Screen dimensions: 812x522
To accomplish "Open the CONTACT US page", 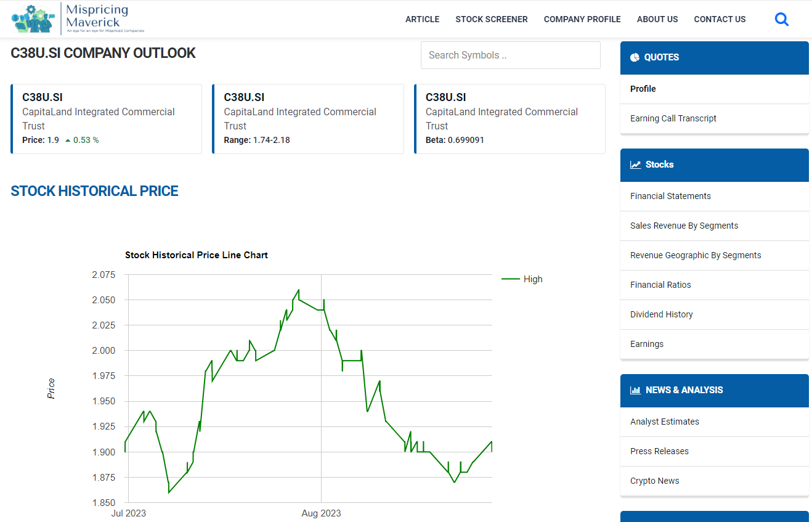I will pyautogui.click(x=720, y=19).
